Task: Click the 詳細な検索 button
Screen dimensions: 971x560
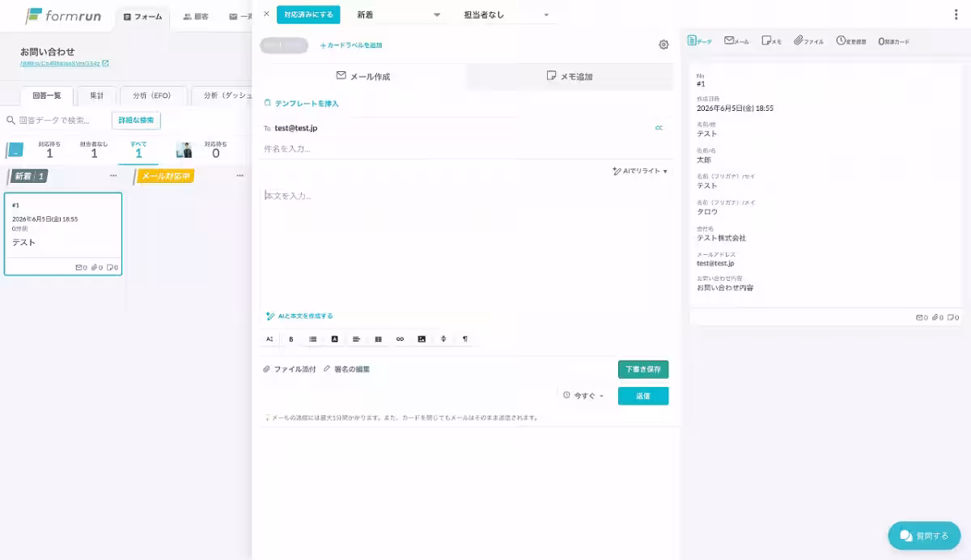Action: point(136,121)
